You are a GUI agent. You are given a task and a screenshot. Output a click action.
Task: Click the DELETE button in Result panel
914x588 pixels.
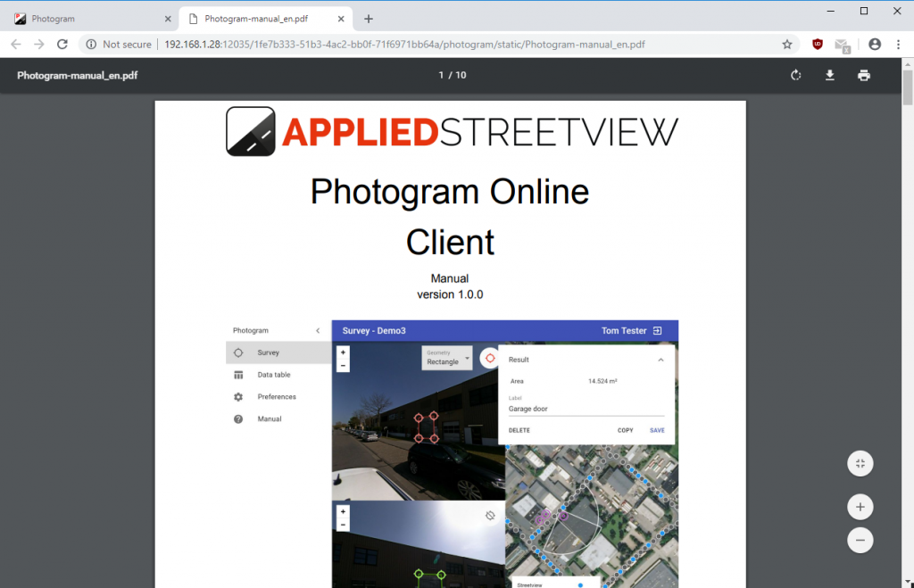pos(519,431)
